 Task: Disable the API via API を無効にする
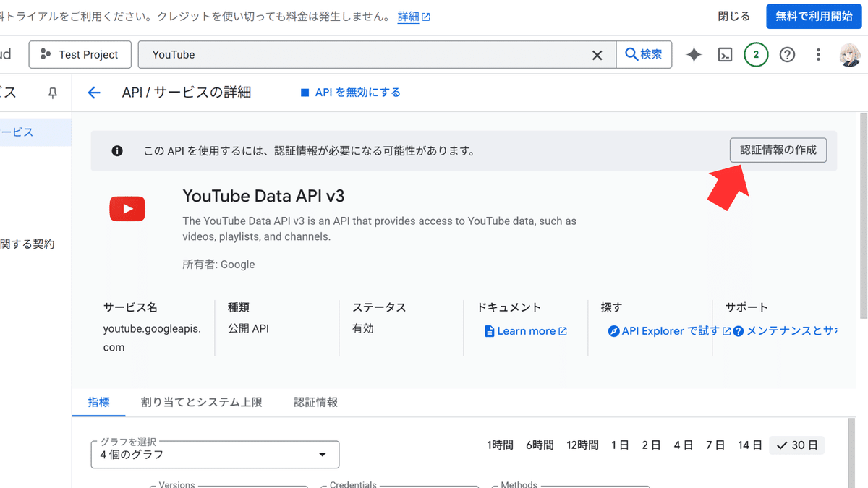click(x=350, y=93)
